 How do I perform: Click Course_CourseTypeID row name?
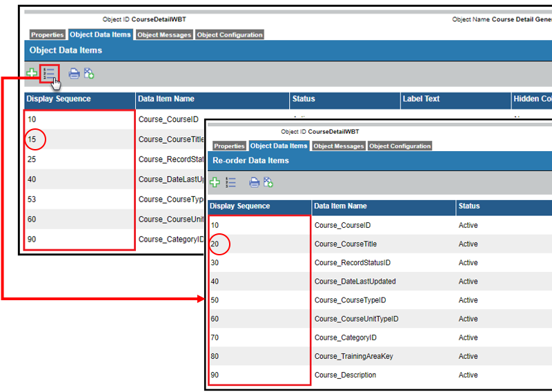pos(351,300)
